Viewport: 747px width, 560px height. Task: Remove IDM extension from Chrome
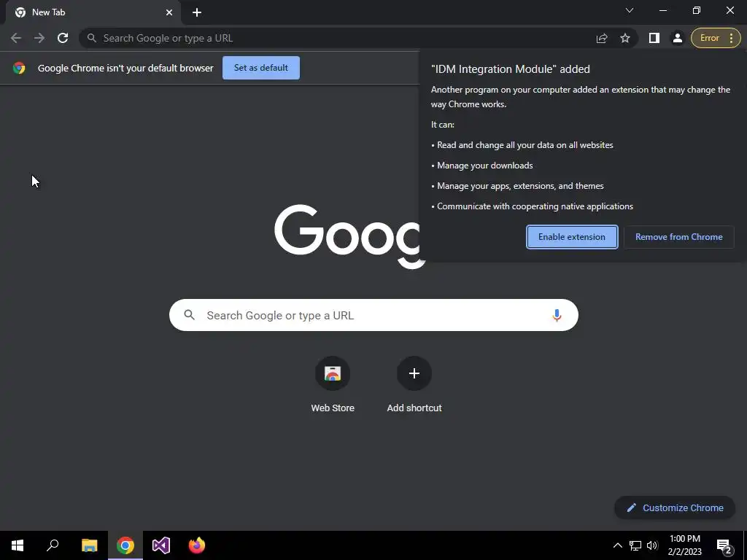(679, 237)
